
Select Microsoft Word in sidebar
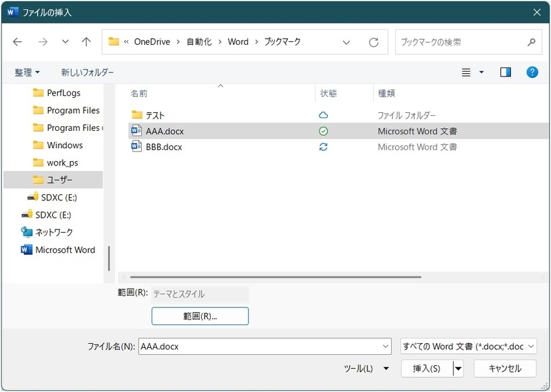58,250
